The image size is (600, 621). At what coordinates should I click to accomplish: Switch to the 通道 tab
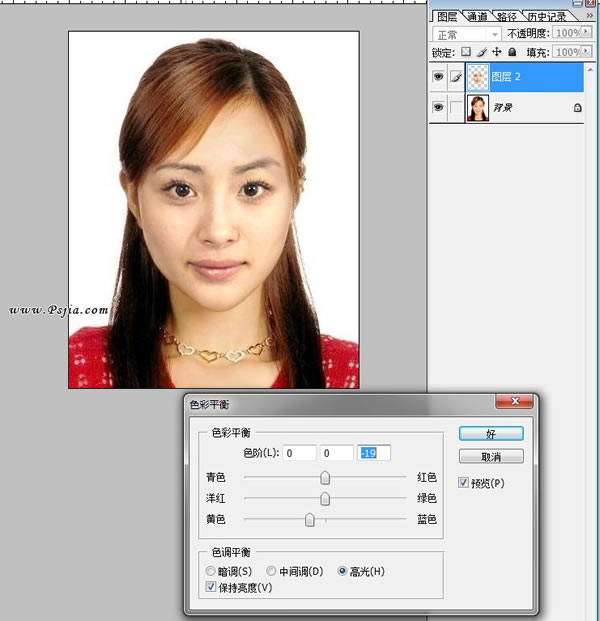click(x=477, y=16)
